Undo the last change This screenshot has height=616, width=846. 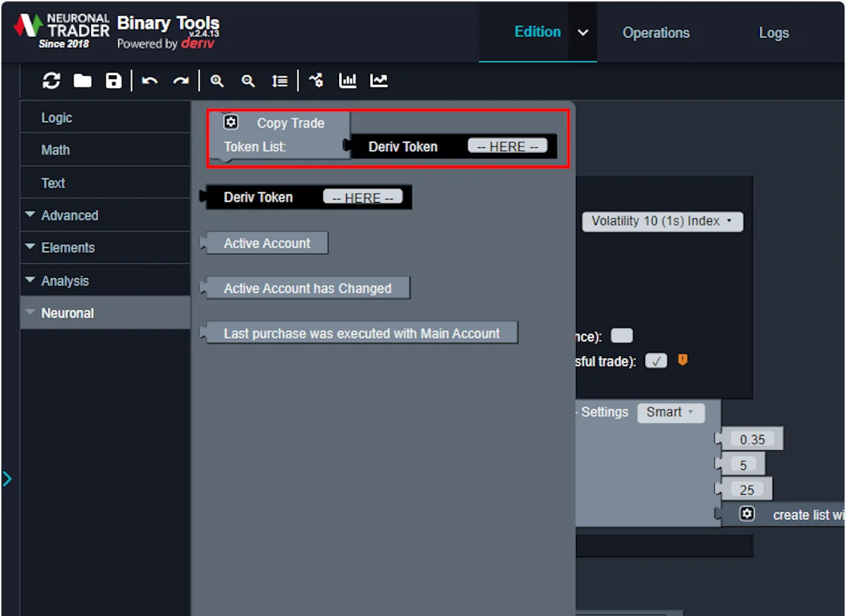pyautogui.click(x=149, y=81)
